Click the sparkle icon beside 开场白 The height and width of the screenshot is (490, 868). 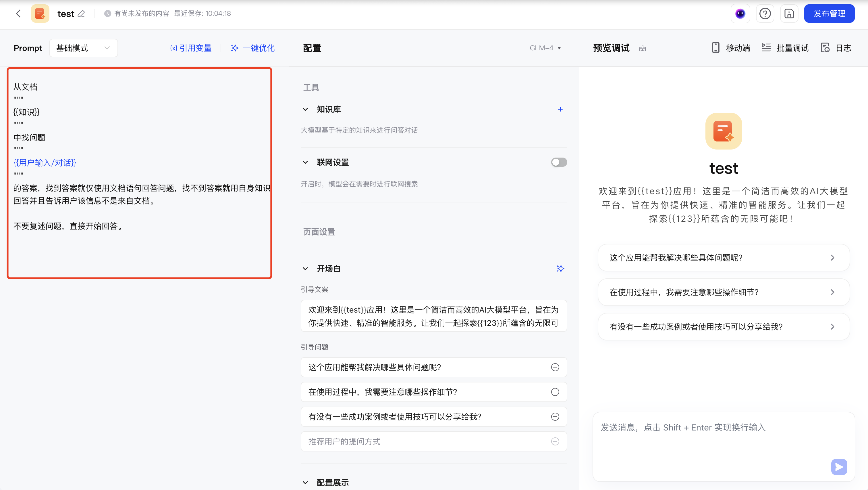560,269
